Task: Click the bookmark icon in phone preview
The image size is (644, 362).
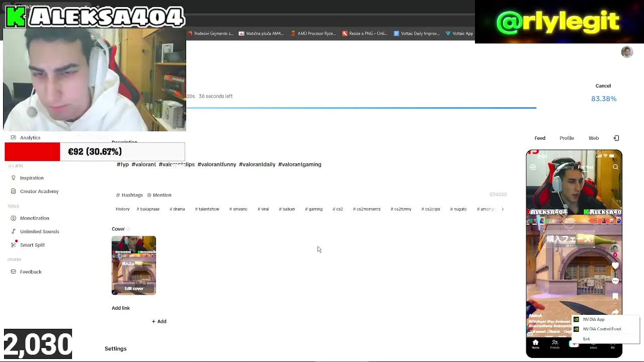Action: coord(615,297)
